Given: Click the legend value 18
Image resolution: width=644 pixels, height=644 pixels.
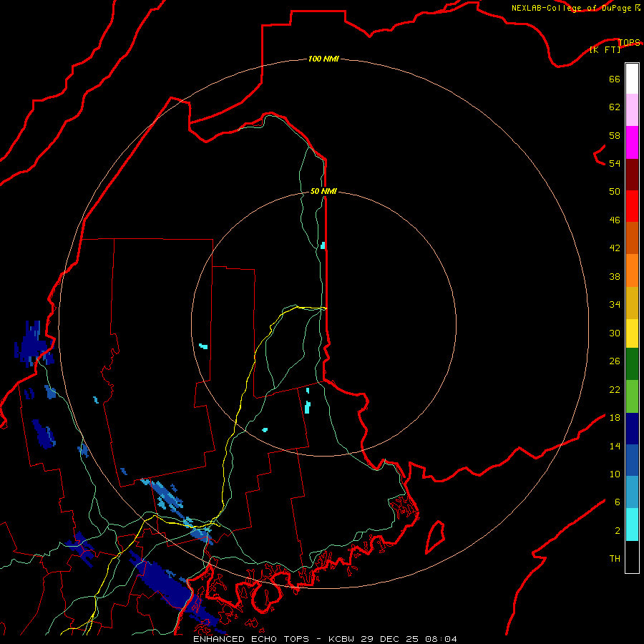Looking at the screenshot, I should tap(615, 418).
